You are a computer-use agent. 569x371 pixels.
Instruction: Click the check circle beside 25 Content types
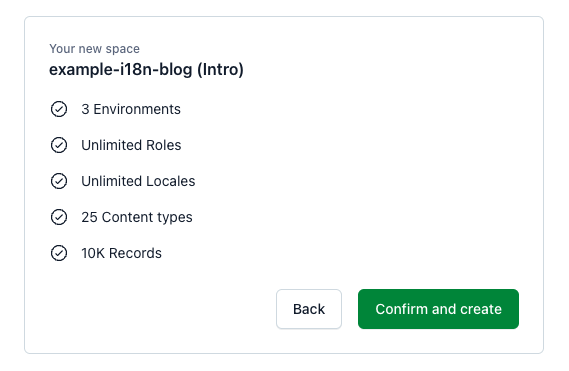coord(59,217)
